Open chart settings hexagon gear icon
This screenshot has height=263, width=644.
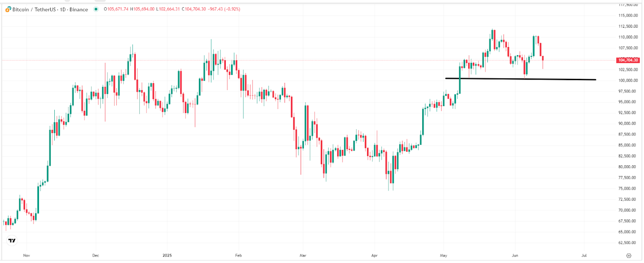coord(629,256)
